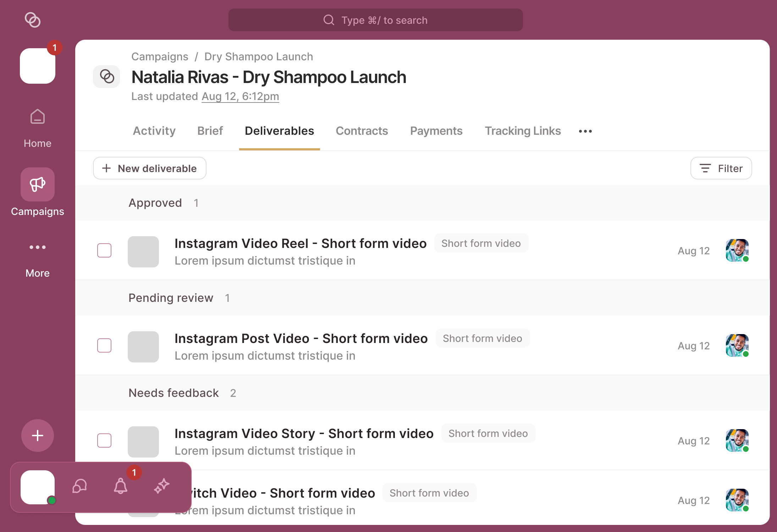Collapse the Needs feedback section
This screenshot has width=777, height=532.
coord(174,393)
